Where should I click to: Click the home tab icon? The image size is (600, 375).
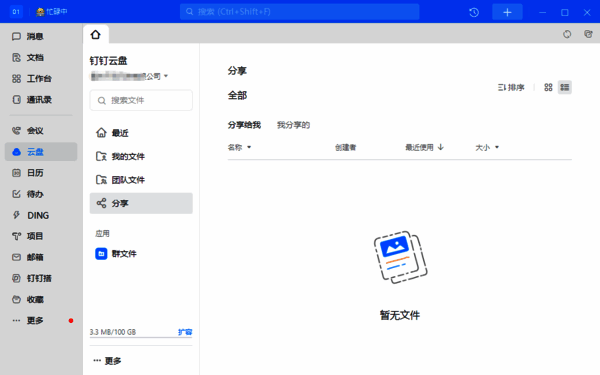click(x=96, y=35)
